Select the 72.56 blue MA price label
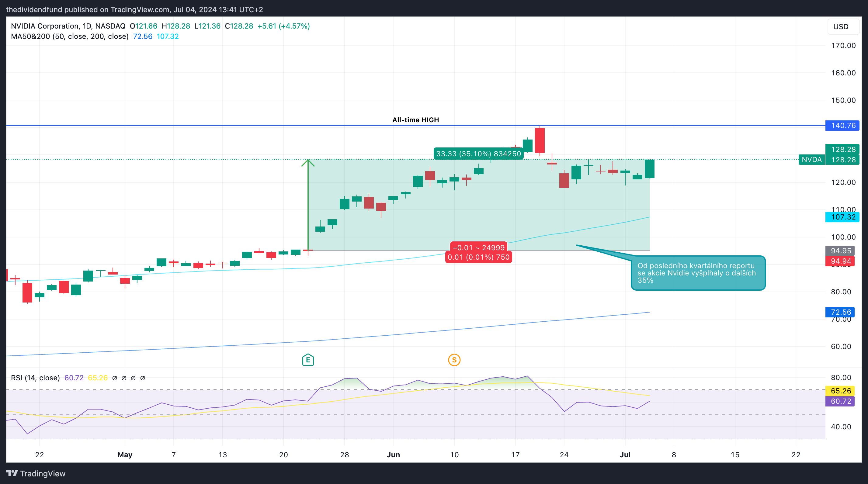This screenshot has width=868, height=484. click(840, 312)
